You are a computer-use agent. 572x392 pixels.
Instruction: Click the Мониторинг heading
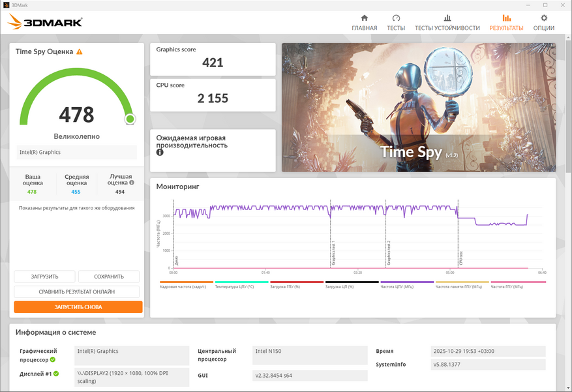pyautogui.click(x=177, y=187)
